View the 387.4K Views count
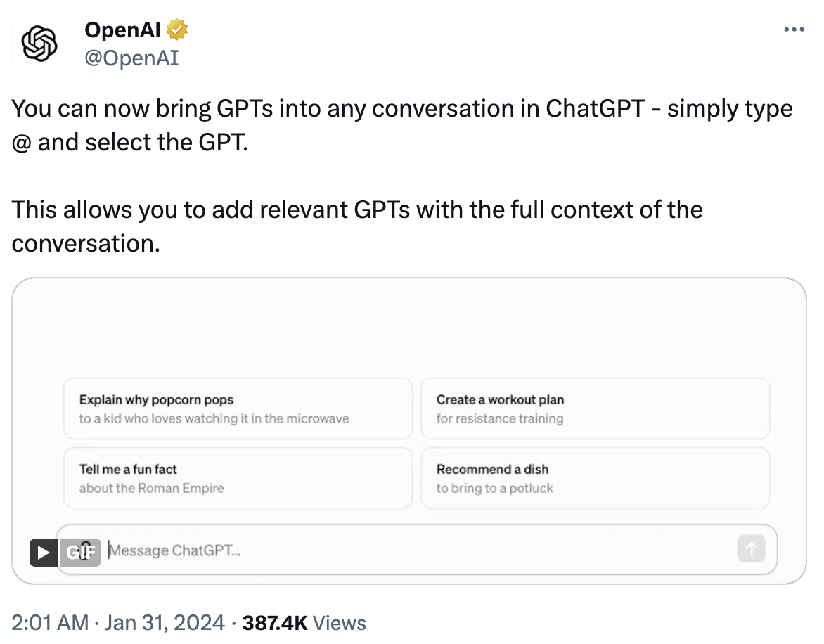Image resolution: width=824 pixels, height=644 pixels. click(x=304, y=623)
